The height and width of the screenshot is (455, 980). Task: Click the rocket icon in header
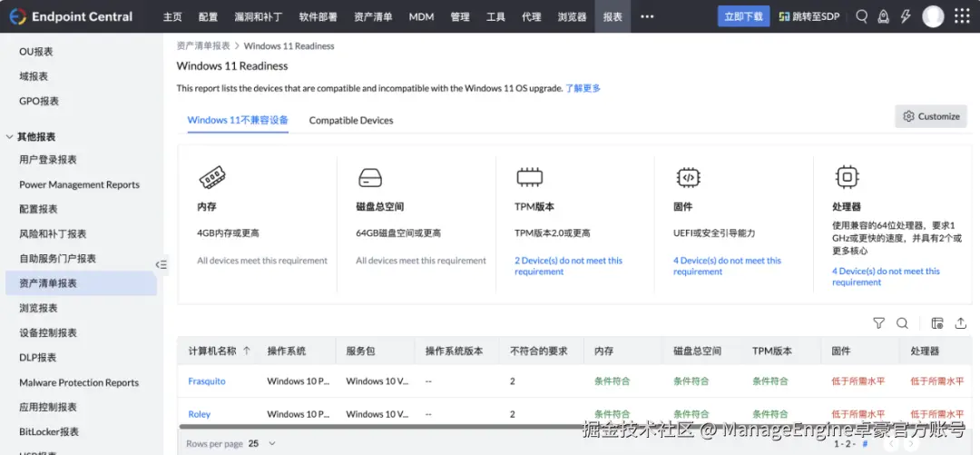point(883,16)
